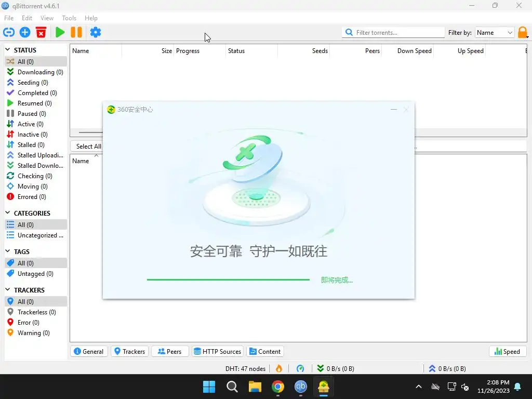Collapse the CATEGORIES section
532x399 pixels.
[8, 212]
